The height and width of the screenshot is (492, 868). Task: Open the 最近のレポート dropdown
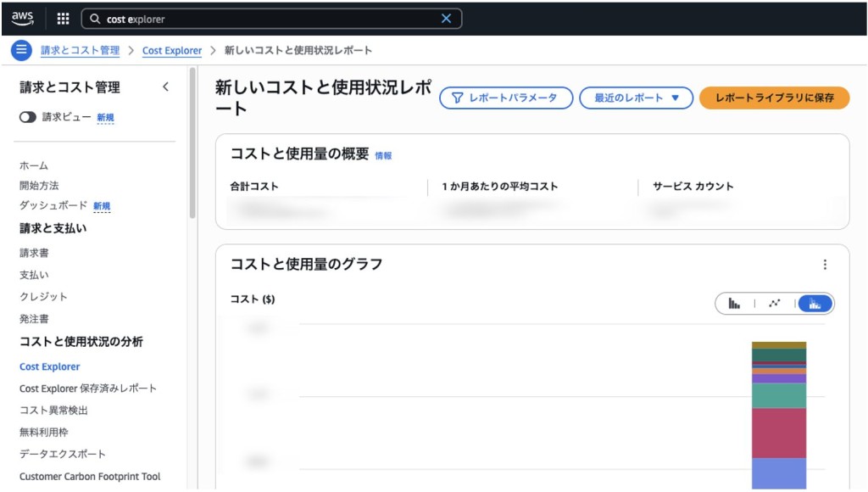point(636,98)
